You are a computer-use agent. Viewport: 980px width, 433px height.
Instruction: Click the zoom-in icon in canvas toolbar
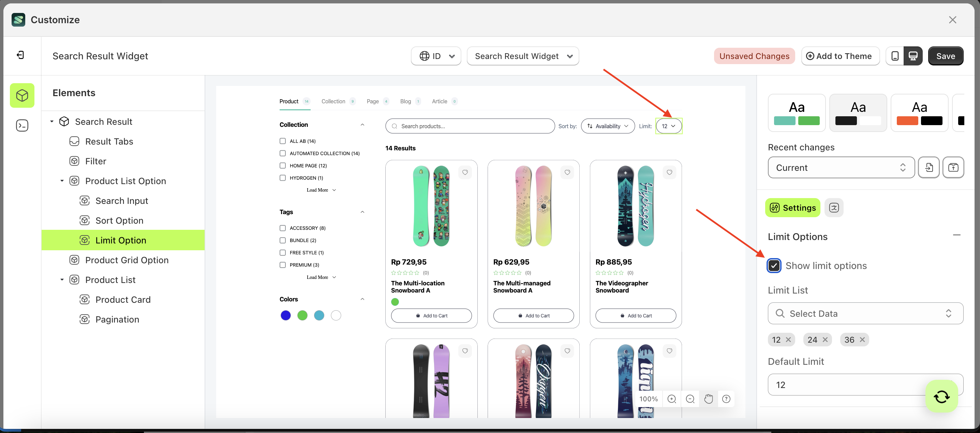pos(672,399)
